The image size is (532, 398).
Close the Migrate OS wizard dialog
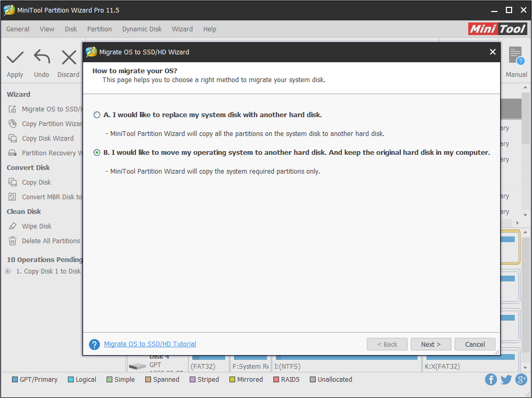coord(493,52)
